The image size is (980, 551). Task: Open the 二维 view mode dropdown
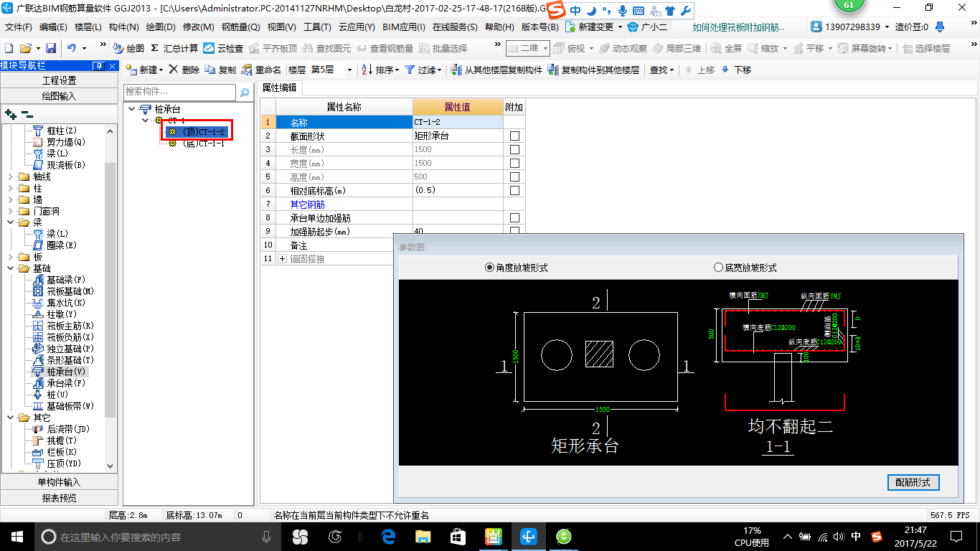click(545, 48)
